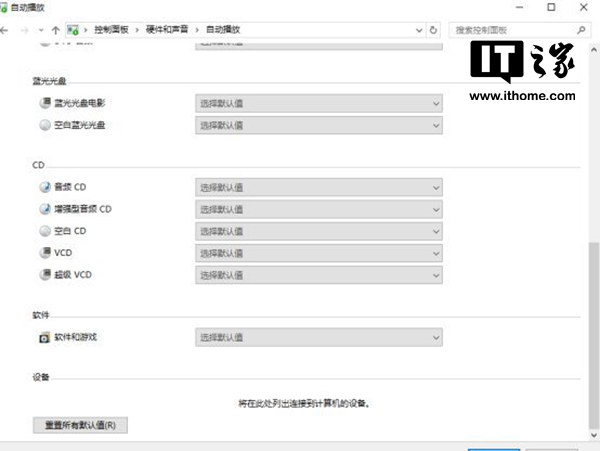Open the 超级 VCD default action dropdown
600x451 pixels.
pos(318,275)
